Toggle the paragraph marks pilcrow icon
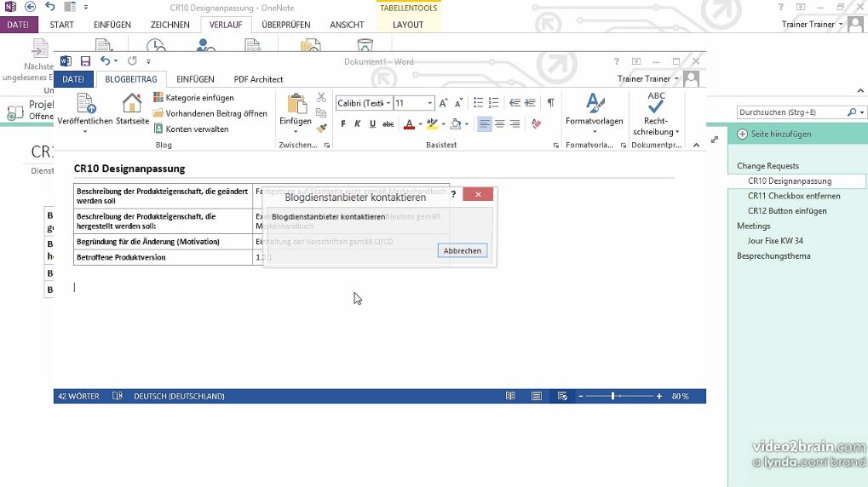The width and height of the screenshot is (868, 487). click(551, 103)
